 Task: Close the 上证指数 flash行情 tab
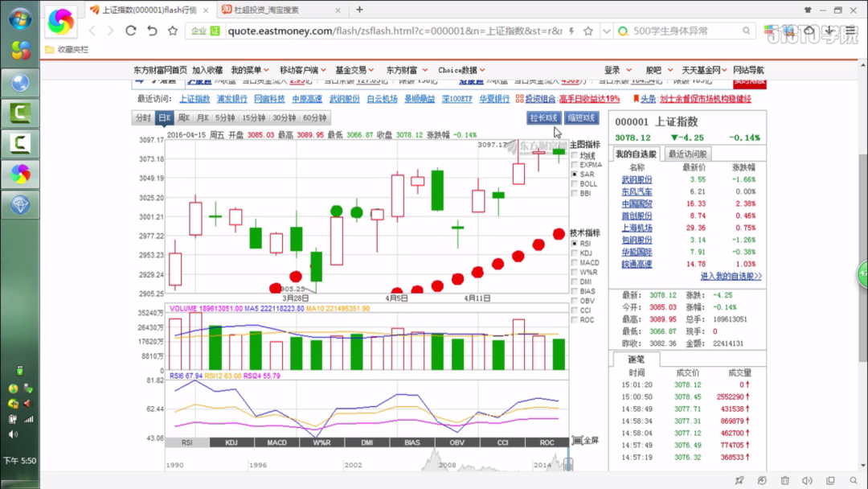[206, 10]
